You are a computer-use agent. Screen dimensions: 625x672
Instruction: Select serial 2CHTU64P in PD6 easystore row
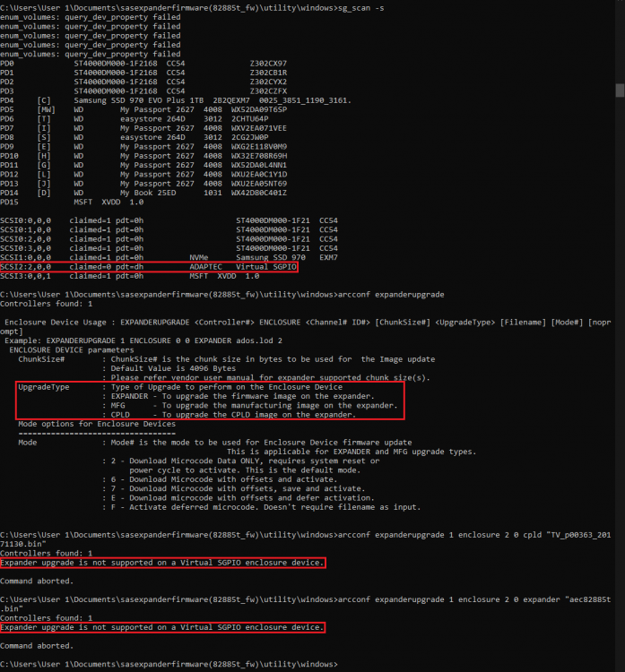250,119
